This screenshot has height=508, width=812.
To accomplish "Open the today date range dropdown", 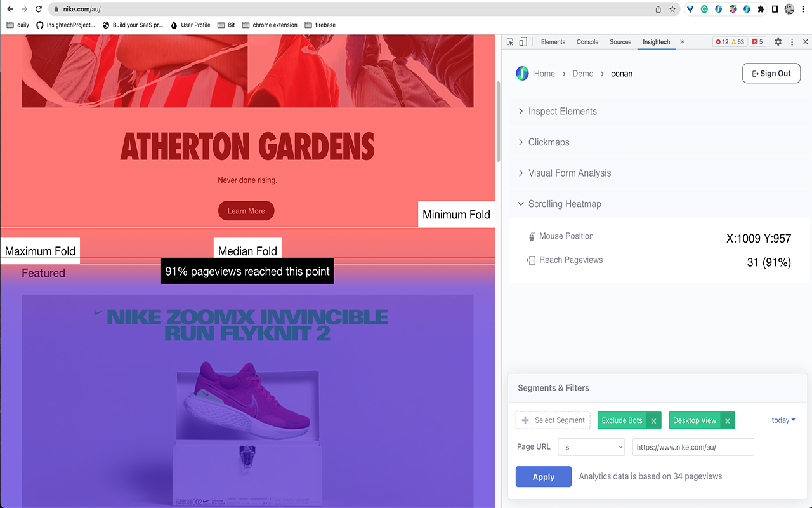I will 783,420.
